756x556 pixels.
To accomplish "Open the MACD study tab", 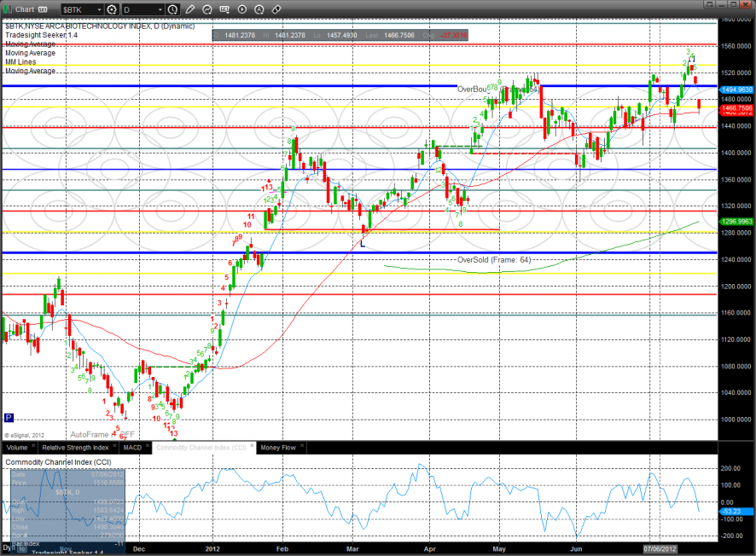I will click(132, 447).
